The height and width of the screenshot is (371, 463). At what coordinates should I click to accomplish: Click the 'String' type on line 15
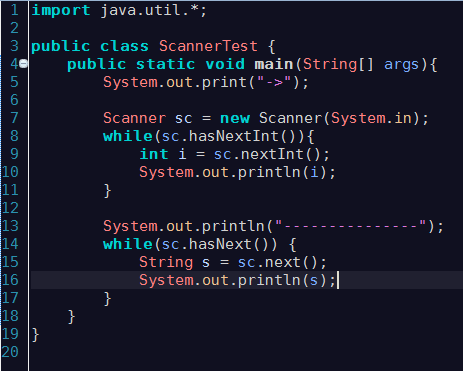pyautogui.click(x=166, y=263)
